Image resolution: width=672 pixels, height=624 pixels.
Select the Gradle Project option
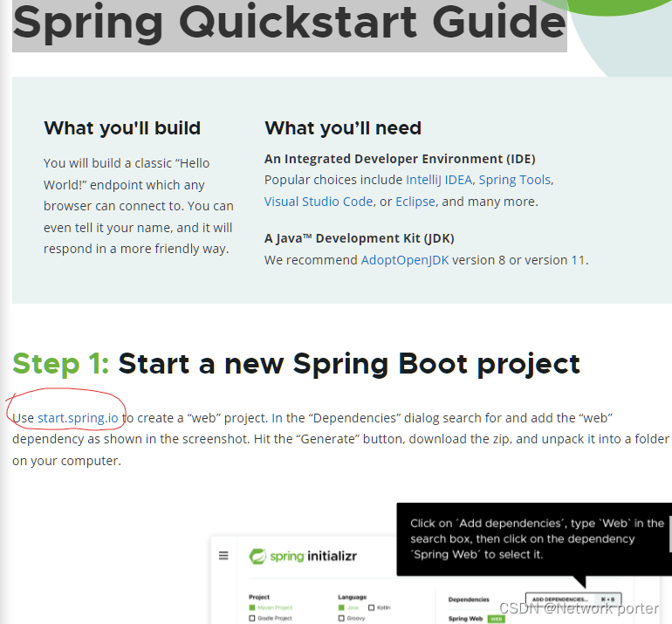click(271, 618)
